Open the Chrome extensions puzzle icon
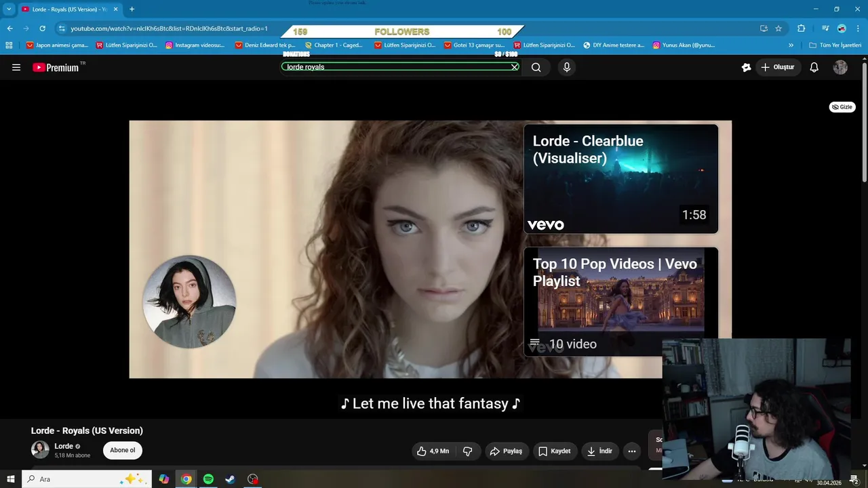The width and height of the screenshot is (868, 488). pos(801,28)
